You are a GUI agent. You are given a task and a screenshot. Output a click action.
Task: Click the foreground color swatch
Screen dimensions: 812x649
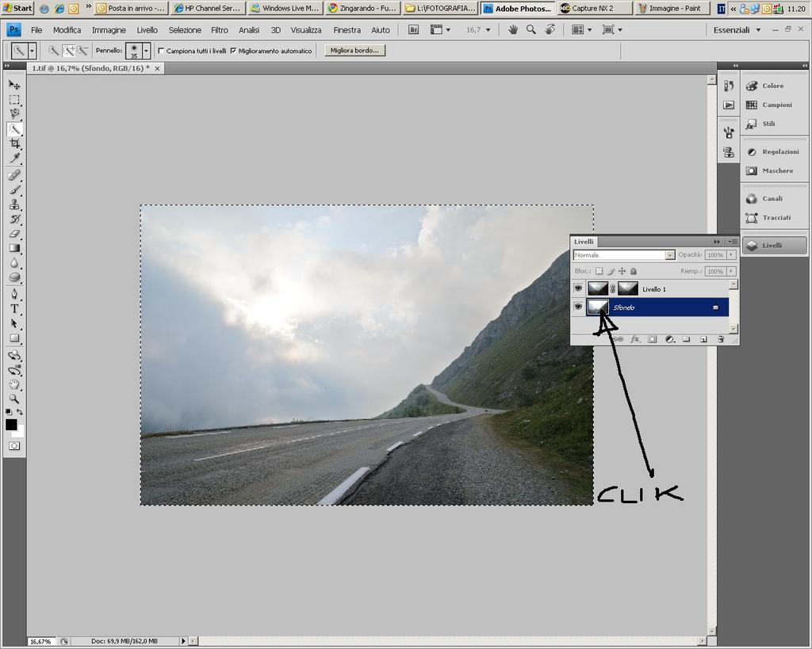(11, 425)
